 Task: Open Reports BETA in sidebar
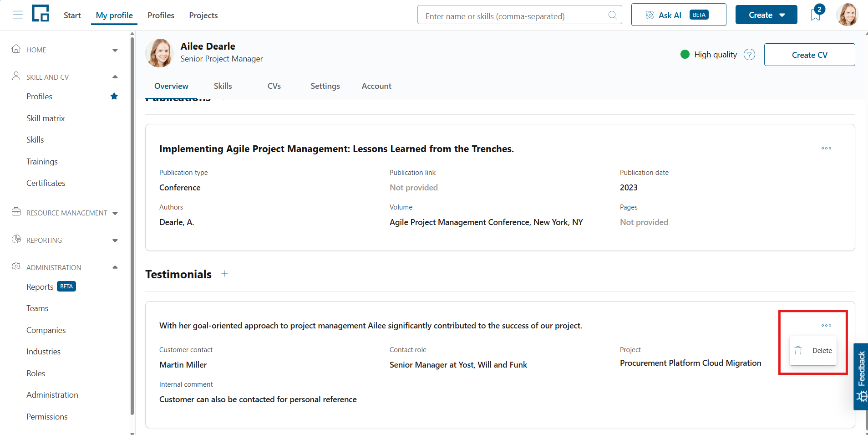pyautogui.click(x=51, y=287)
